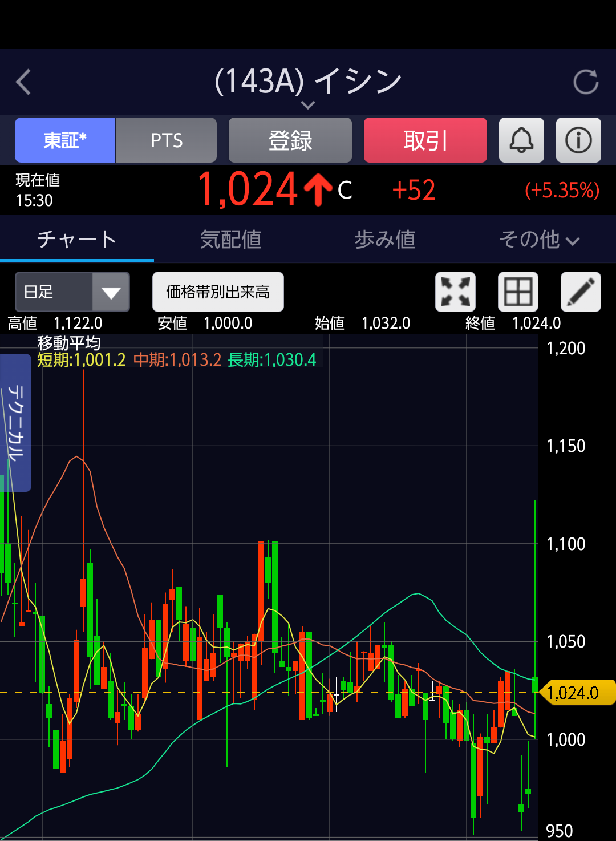This screenshot has width=616, height=841.
Task: Switch to the PTS market
Action: 167,140
